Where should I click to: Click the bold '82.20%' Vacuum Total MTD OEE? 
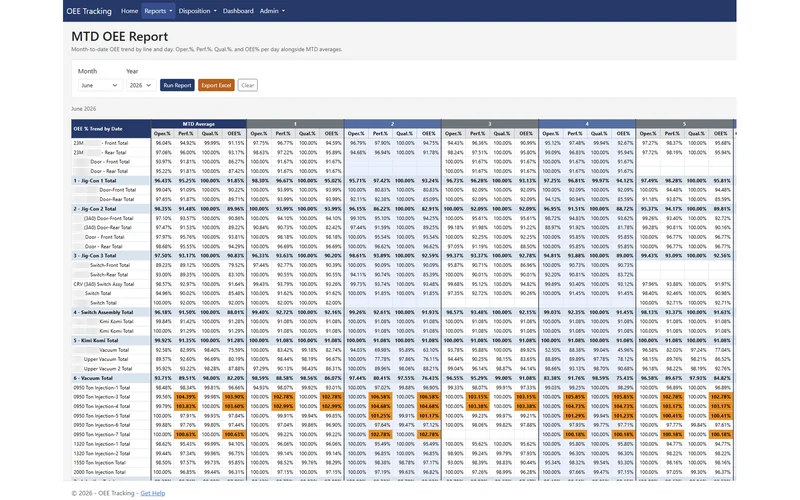click(234, 378)
